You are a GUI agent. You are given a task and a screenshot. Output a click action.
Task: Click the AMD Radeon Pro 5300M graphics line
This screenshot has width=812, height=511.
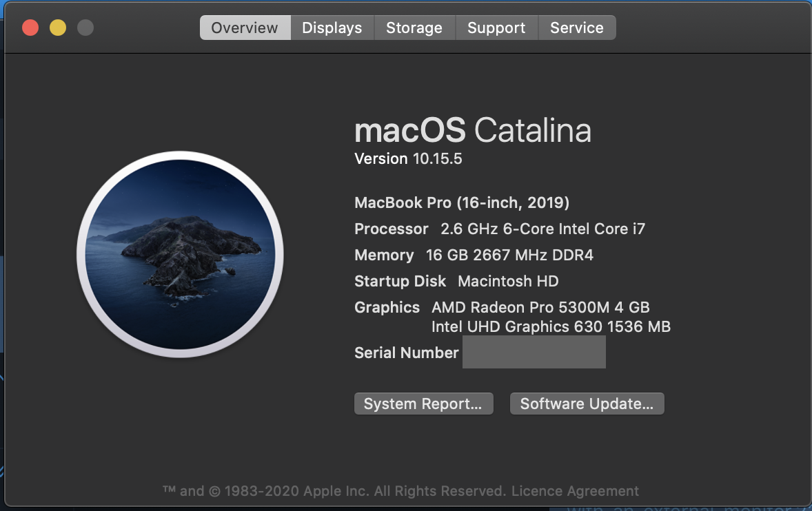coord(540,307)
